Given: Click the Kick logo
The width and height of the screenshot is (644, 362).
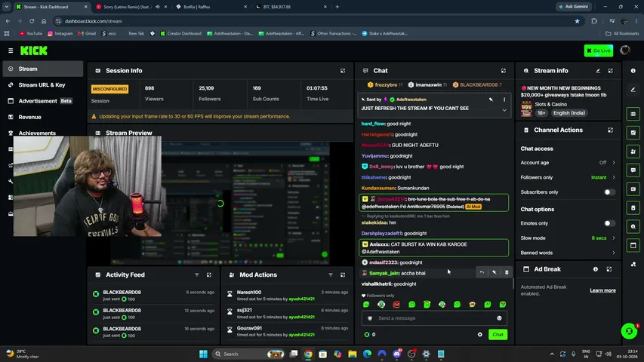Looking at the screenshot, I should (x=34, y=51).
